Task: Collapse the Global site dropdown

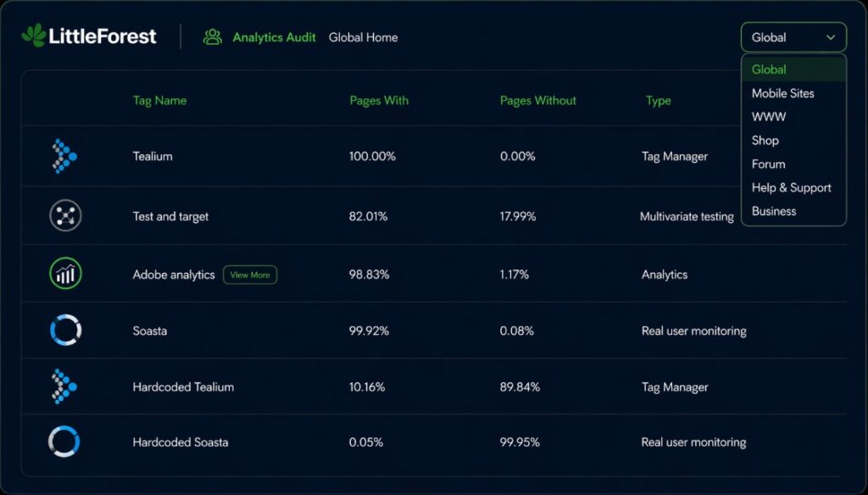Action: point(793,37)
